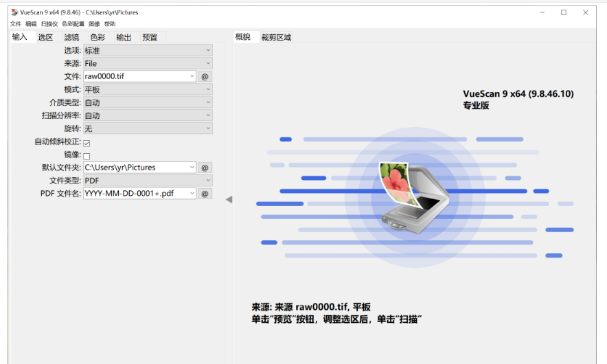Open the 介质类型 dropdown
The image size is (607, 364).
148,102
